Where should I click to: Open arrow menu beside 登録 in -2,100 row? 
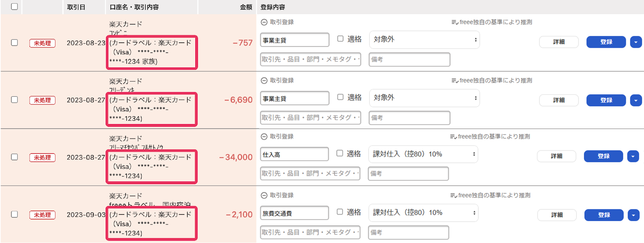(x=633, y=215)
